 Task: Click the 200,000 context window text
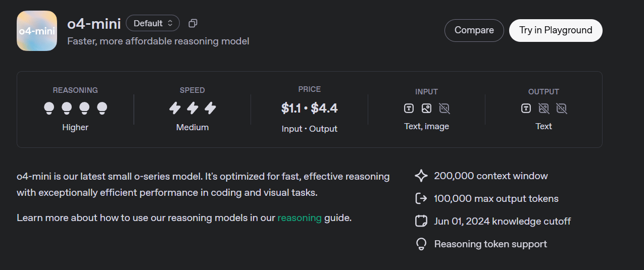click(491, 176)
